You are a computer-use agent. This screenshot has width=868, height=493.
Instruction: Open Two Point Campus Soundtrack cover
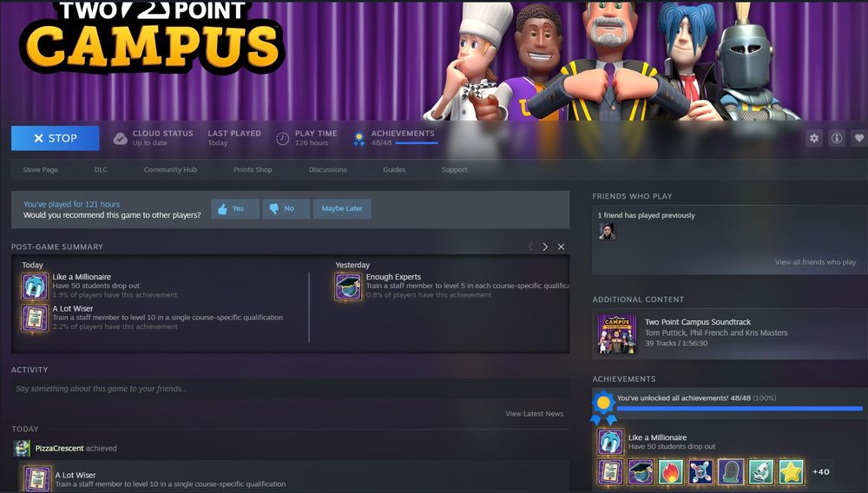[616, 333]
